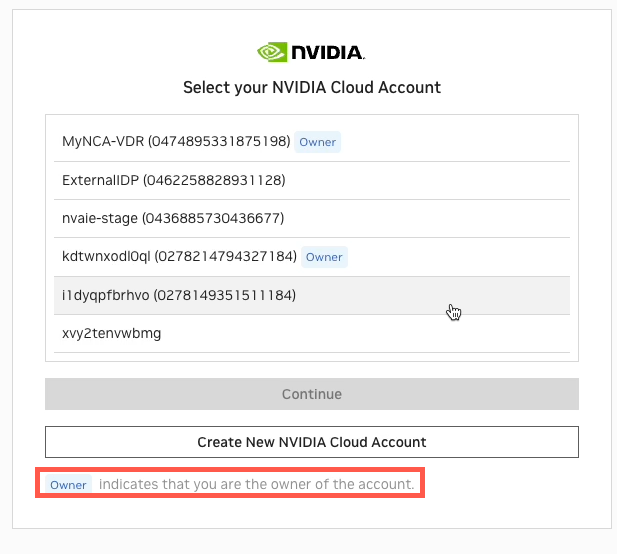Viewport: 617px width, 554px height.
Task: Click Owner badge beside MyNCA-VDR
Action: coord(318,142)
